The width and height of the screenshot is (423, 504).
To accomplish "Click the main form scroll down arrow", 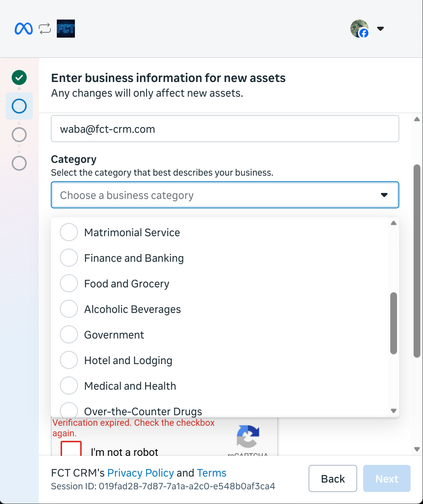I will [417, 449].
